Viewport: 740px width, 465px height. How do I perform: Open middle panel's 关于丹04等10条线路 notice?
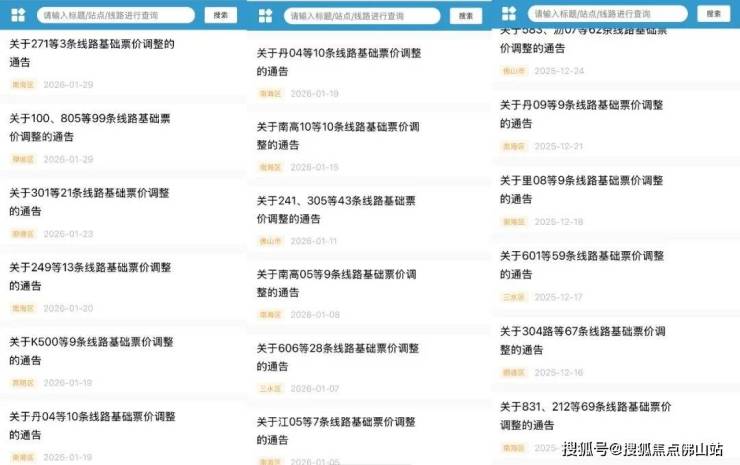click(339, 62)
